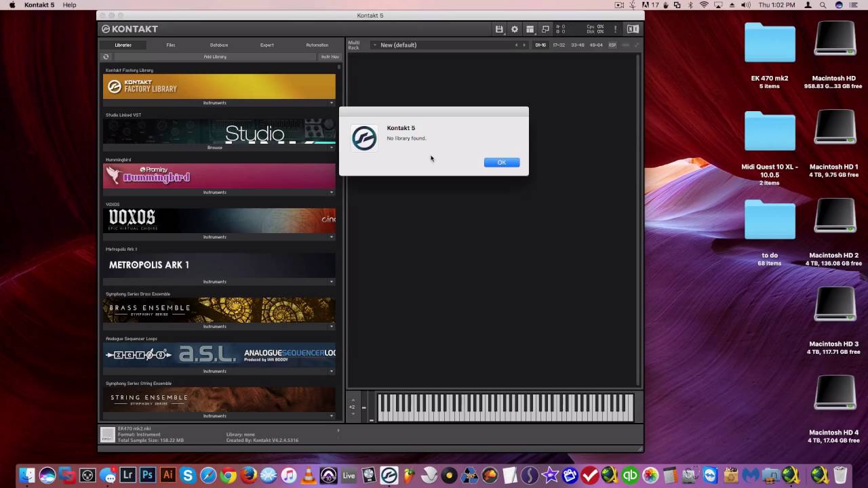The image size is (868, 488).
Task: Go to previous multi with left arrow
Action: point(516,45)
